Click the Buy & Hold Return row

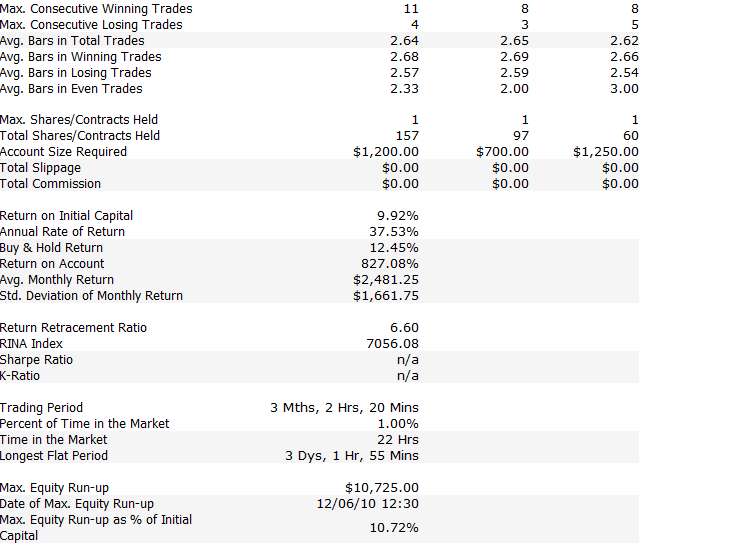click(x=319, y=248)
